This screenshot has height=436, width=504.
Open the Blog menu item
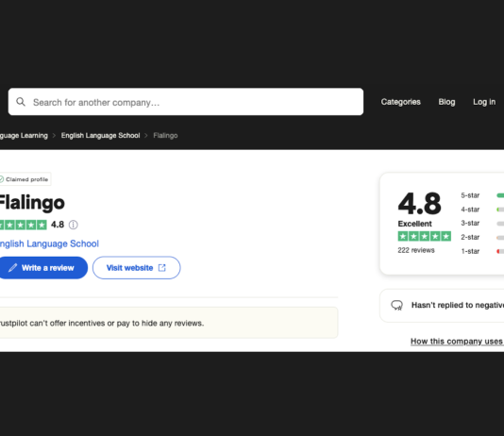(446, 102)
